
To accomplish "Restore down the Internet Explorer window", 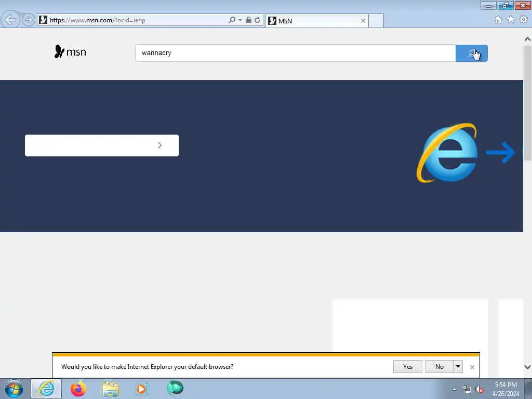I will coord(506,5).
